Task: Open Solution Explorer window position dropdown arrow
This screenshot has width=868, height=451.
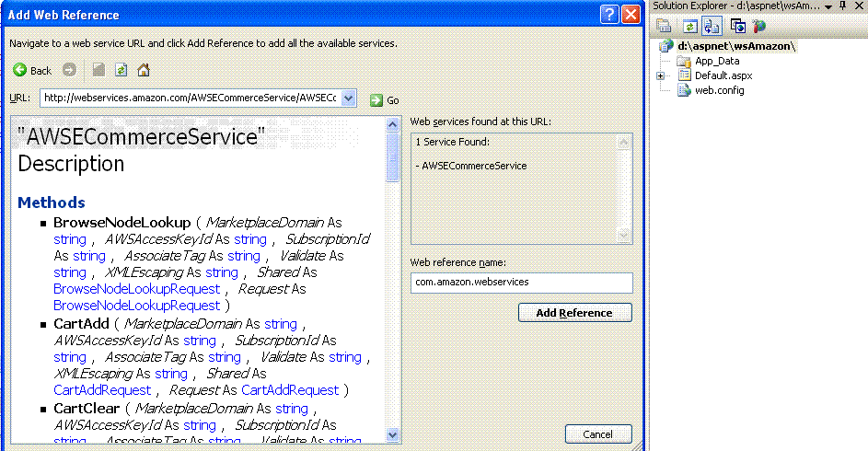Action: pos(828,6)
